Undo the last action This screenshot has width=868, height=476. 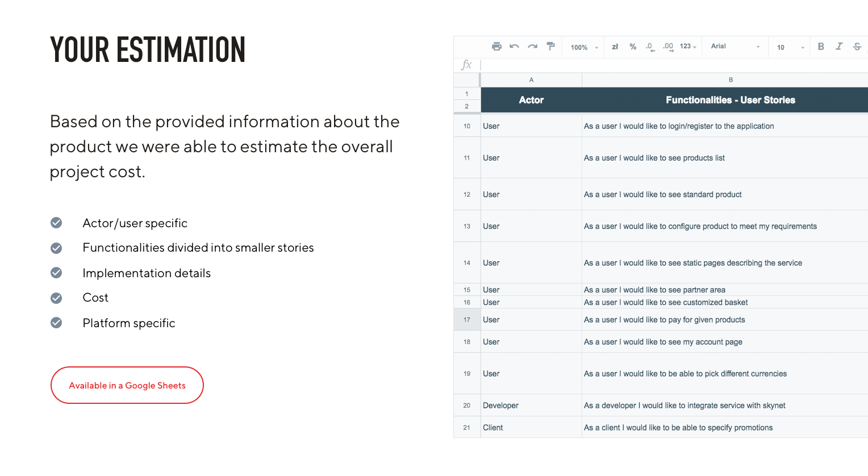pyautogui.click(x=514, y=47)
